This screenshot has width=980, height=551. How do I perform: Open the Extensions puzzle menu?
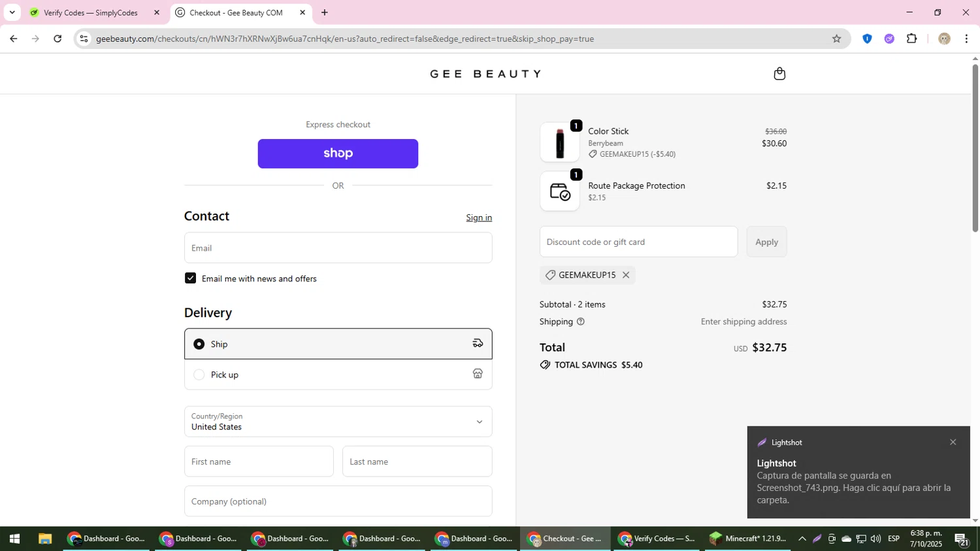click(912, 39)
